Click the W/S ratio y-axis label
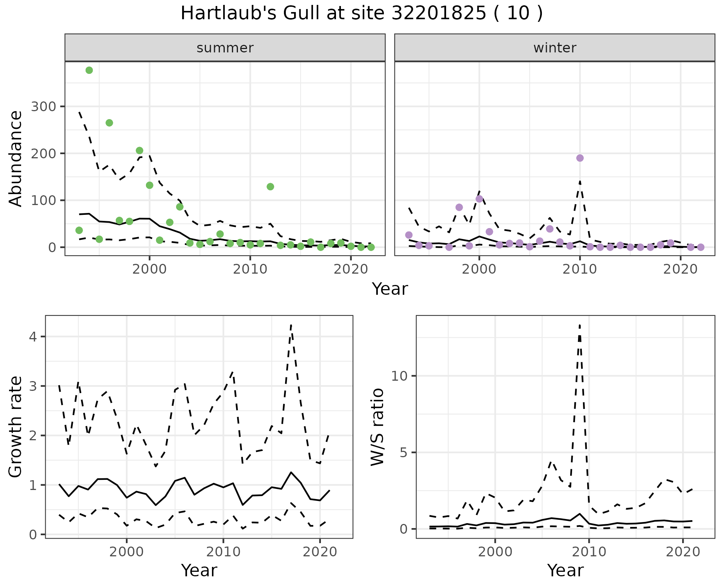 click(377, 427)
